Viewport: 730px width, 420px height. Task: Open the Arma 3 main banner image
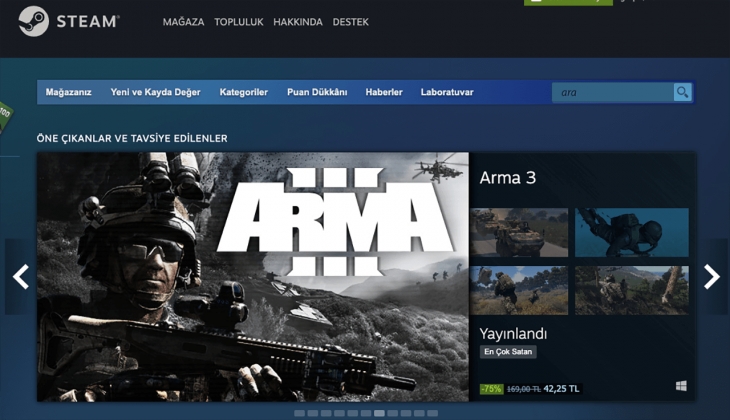click(253, 277)
